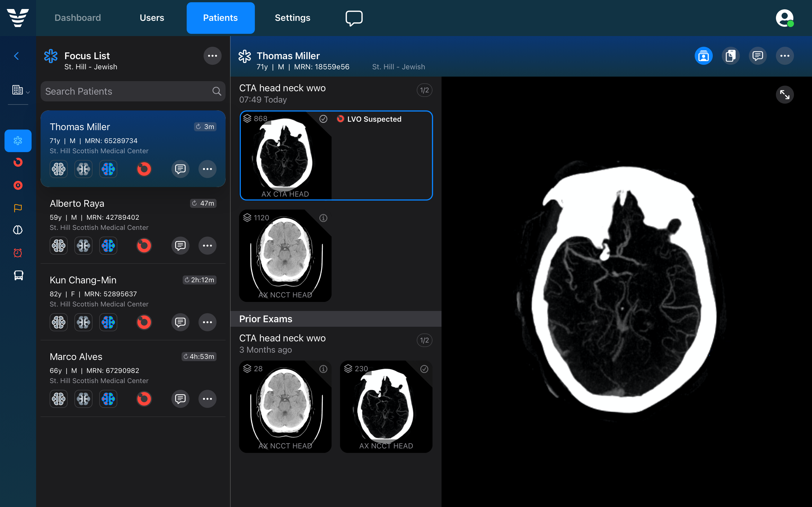Click the copy documents icon in patient header
812x507 pixels.
point(731,56)
